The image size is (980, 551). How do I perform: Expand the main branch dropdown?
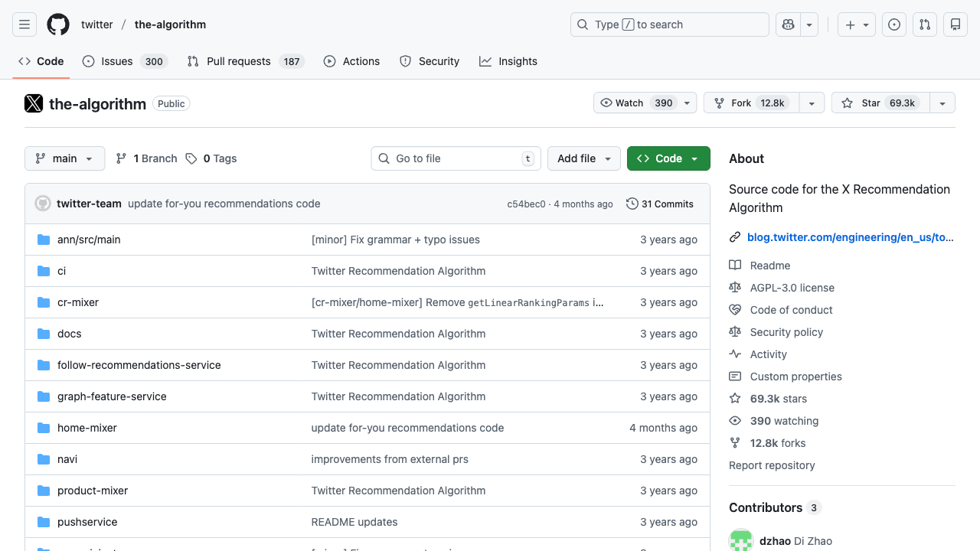click(65, 158)
